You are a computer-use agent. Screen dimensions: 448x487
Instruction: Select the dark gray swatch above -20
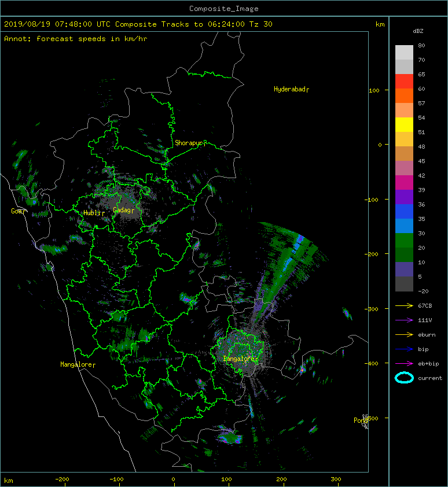tap(404, 283)
